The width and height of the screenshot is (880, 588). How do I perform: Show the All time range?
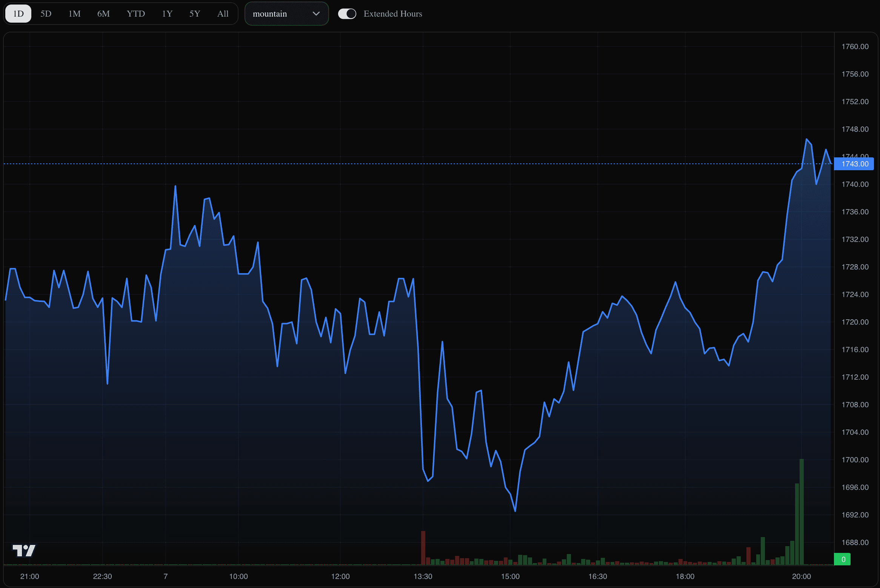click(x=223, y=14)
